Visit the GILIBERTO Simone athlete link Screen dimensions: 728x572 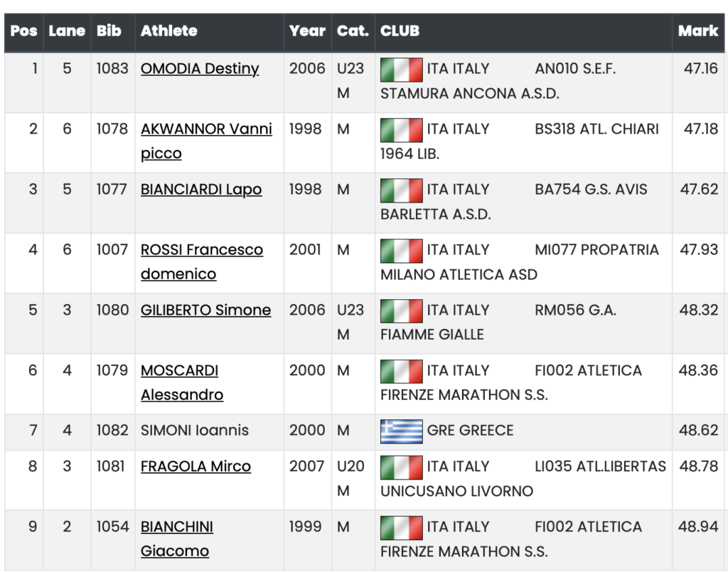205,311
